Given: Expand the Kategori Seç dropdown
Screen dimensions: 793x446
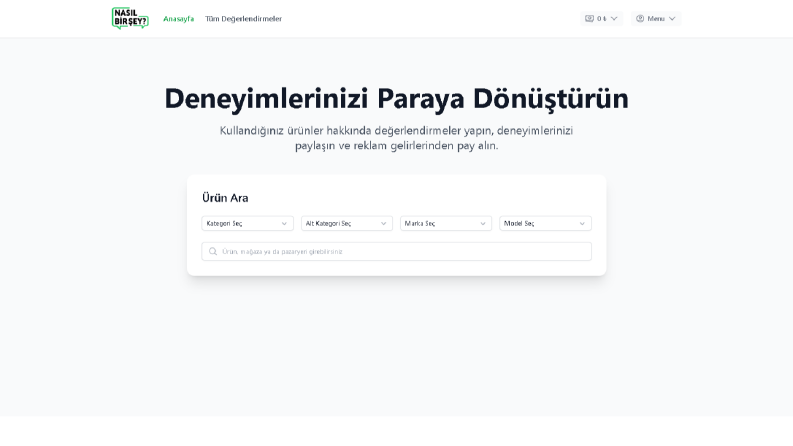Looking at the screenshot, I should [x=247, y=224].
